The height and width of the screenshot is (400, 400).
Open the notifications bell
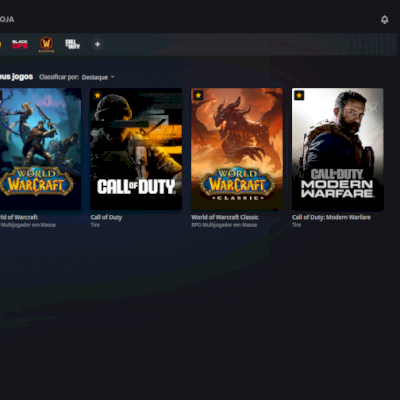[385, 19]
